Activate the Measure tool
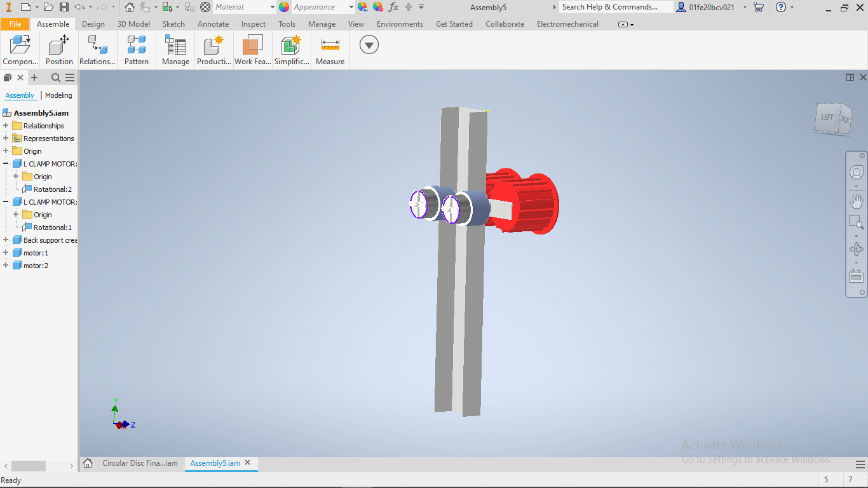 click(x=330, y=50)
